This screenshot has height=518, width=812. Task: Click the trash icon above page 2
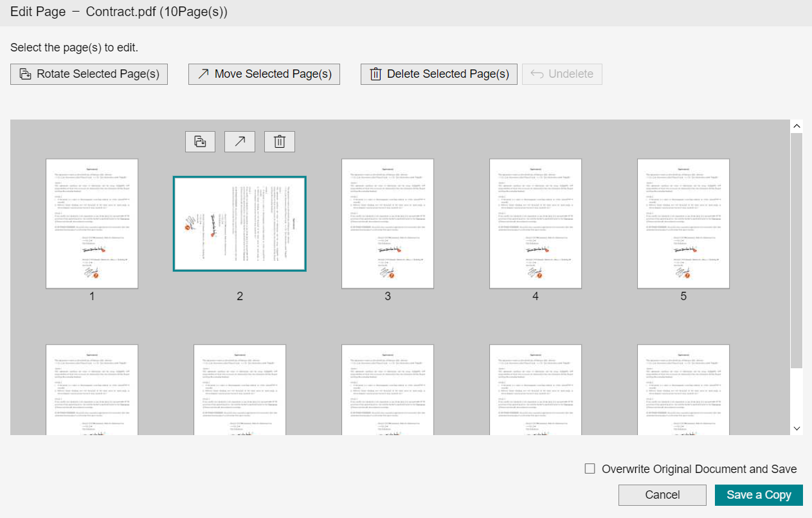[x=280, y=142]
